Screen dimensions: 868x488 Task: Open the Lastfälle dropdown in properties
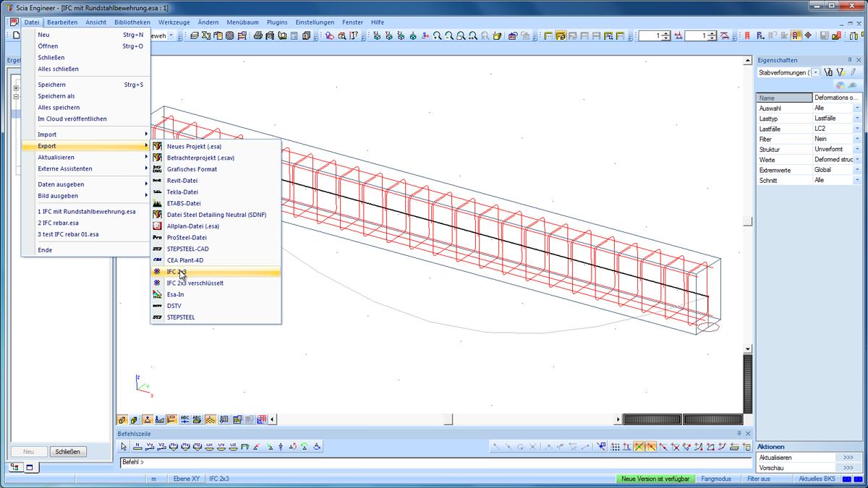click(857, 128)
